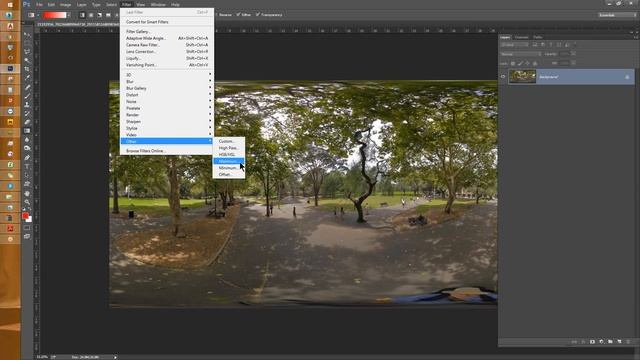Click Browse Filters Online
Image resolution: width=640 pixels, height=360 pixels.
click(167, 151)
